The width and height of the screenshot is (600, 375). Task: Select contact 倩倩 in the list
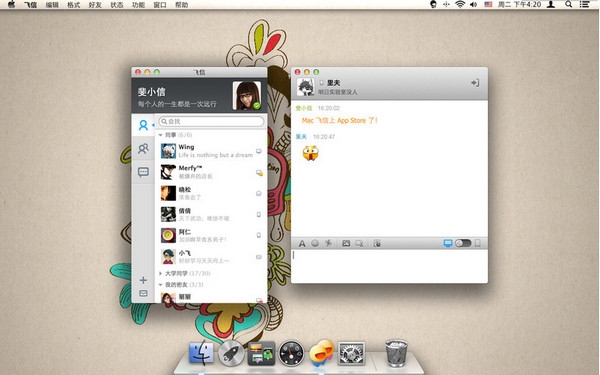click(211, 214)
